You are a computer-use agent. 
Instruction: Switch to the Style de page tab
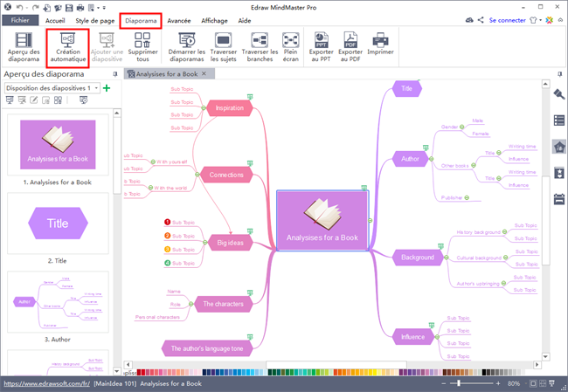coord(95,21)
